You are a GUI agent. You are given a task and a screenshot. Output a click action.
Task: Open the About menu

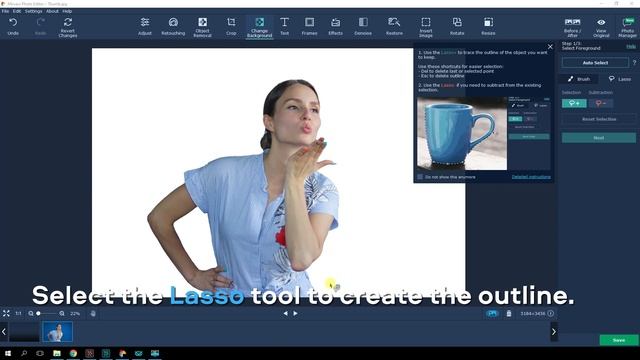pos(52,11)
